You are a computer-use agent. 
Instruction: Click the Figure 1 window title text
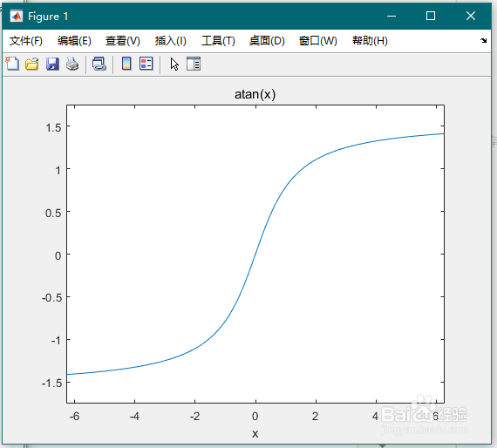coord(48,17)
